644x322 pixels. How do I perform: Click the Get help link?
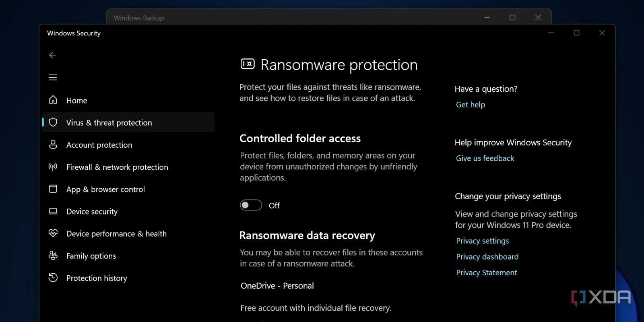click(471, 105)
